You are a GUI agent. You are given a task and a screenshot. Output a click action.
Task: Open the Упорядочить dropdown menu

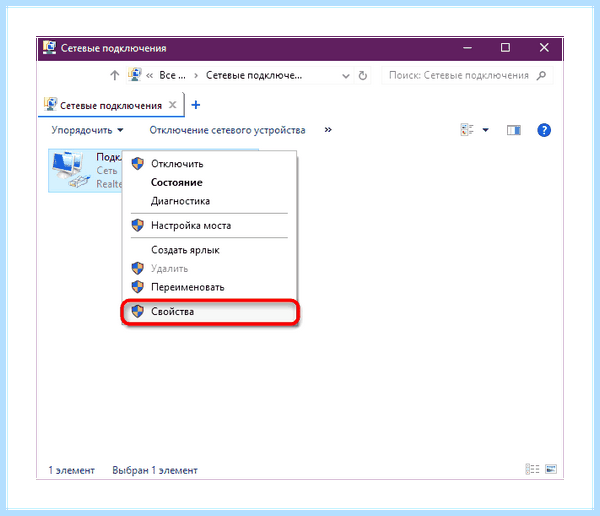(x=87, y=130)
